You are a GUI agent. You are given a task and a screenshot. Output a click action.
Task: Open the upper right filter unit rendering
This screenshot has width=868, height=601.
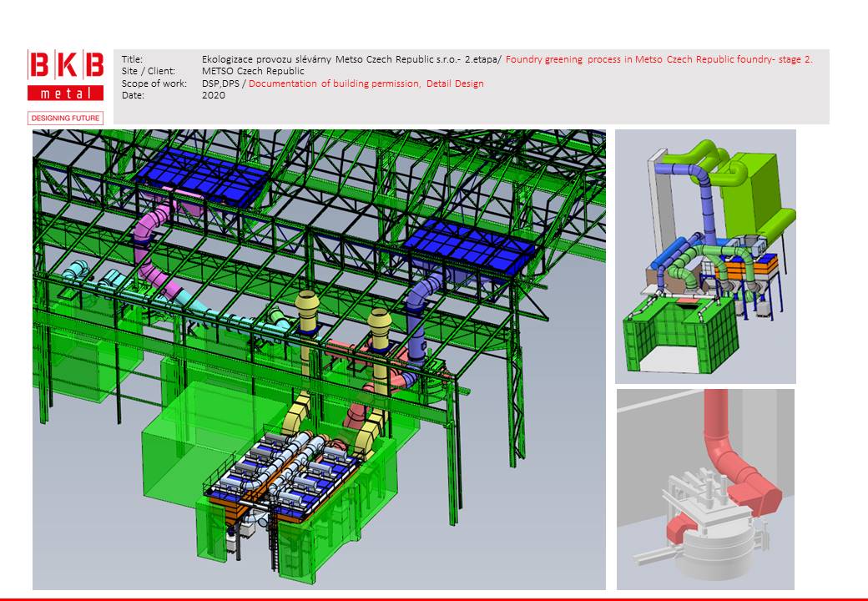click(705, 256)
